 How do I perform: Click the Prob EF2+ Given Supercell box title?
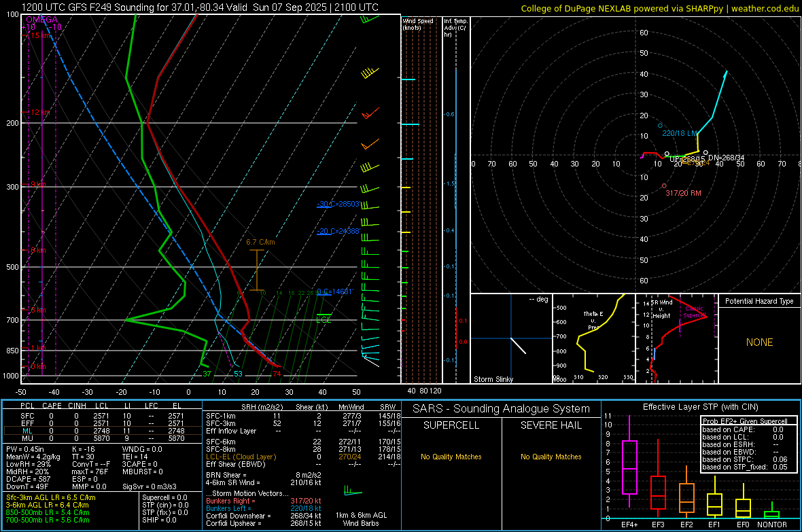point(745,421)
